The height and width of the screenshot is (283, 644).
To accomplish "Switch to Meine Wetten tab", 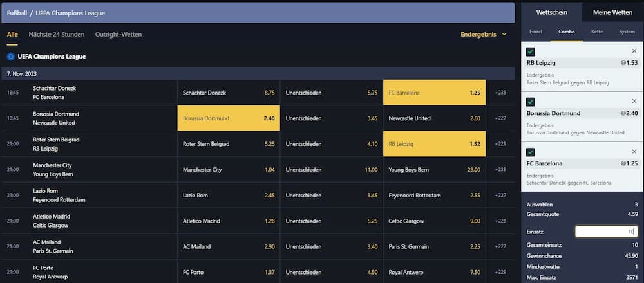I will [x=612, y=12].
